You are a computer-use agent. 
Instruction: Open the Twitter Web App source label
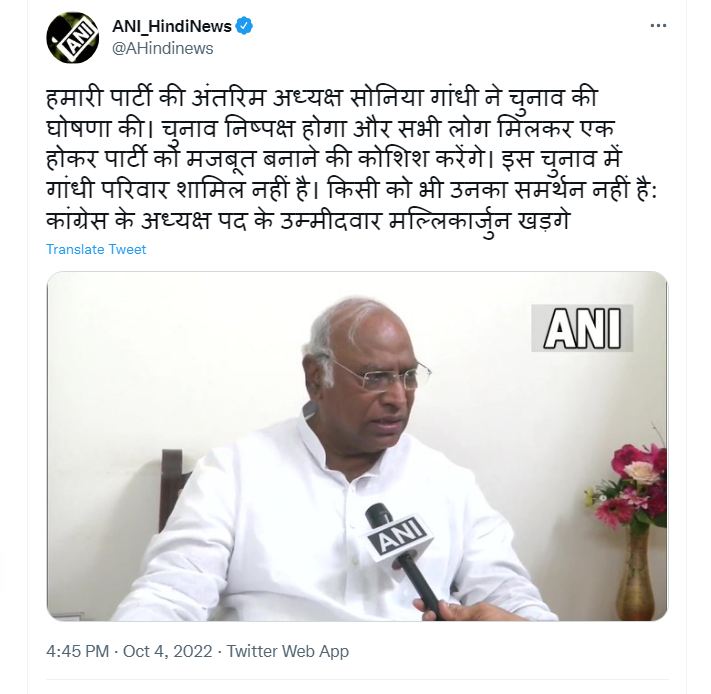click(x=287, y=651)
